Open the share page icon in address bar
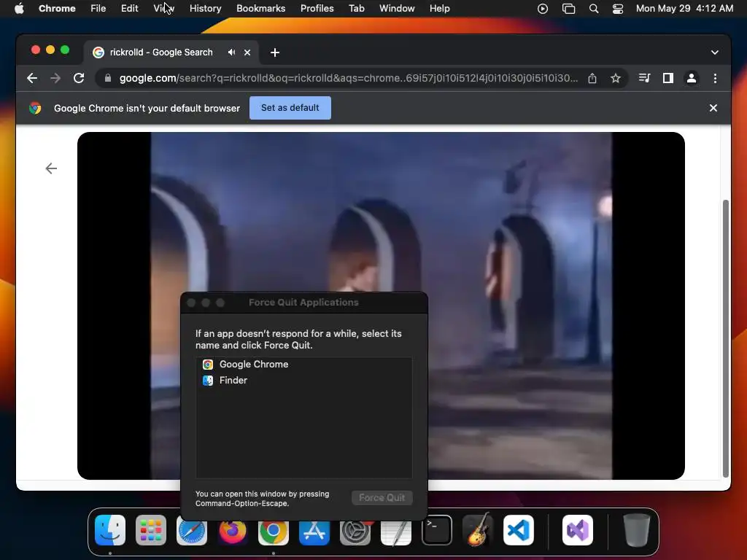The image size is (747, 560). pyautogui.click(x=592, y=78)
